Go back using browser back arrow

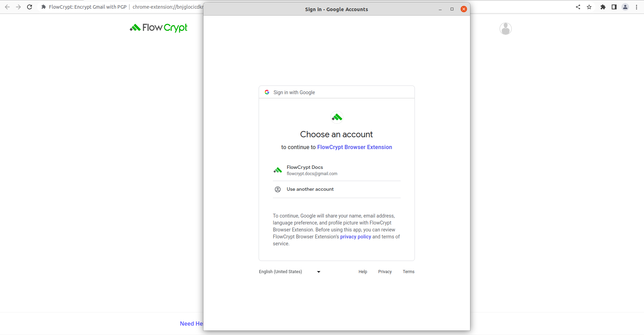point(7,7)
